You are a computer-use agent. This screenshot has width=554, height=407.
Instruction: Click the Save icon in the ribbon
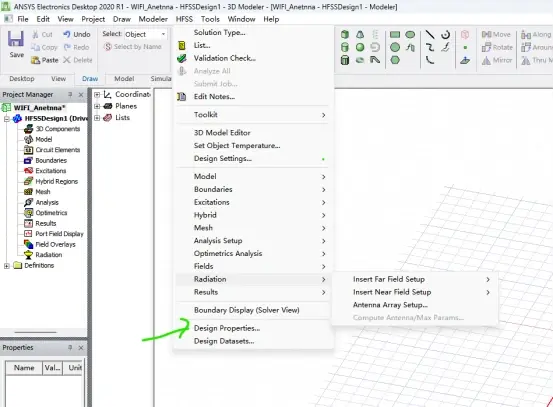pyautogui.click(x=16, y=39)
